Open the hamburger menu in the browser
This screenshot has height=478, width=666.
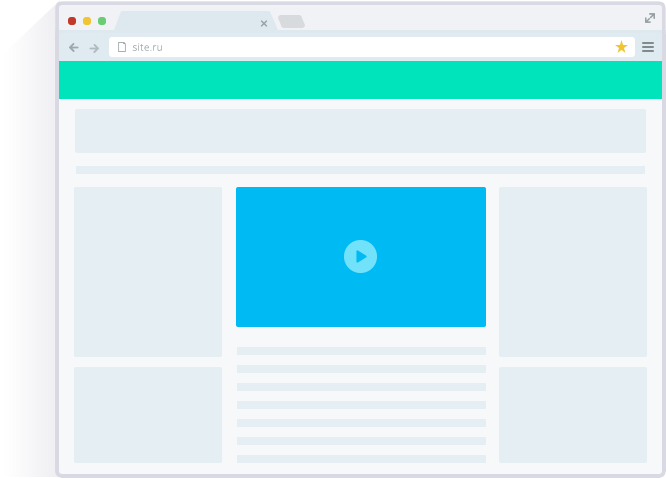(648, 47)
